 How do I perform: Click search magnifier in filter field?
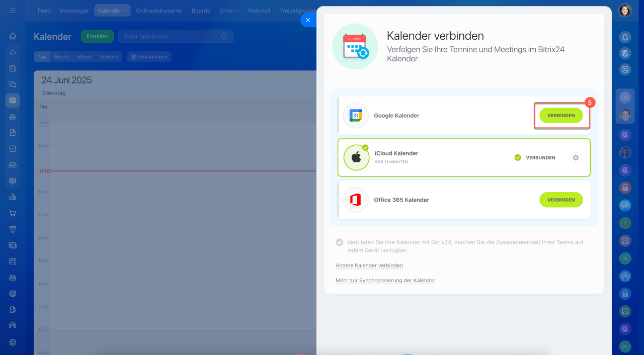[224, 36]
